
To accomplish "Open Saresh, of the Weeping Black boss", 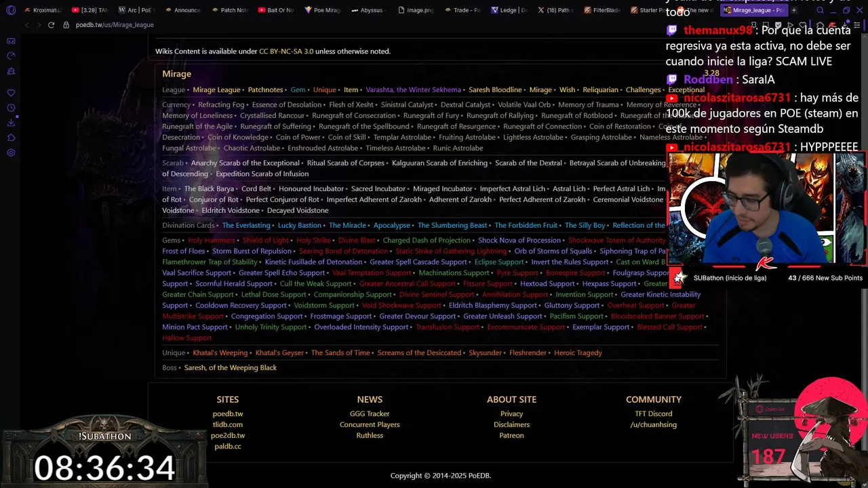I will click(x=231, y=368).
